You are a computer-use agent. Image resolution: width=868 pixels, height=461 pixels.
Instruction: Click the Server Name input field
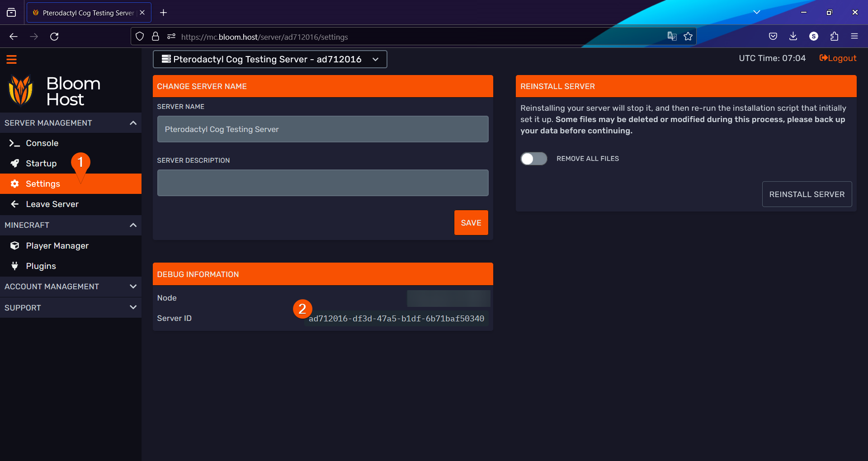tap(323, 129)
